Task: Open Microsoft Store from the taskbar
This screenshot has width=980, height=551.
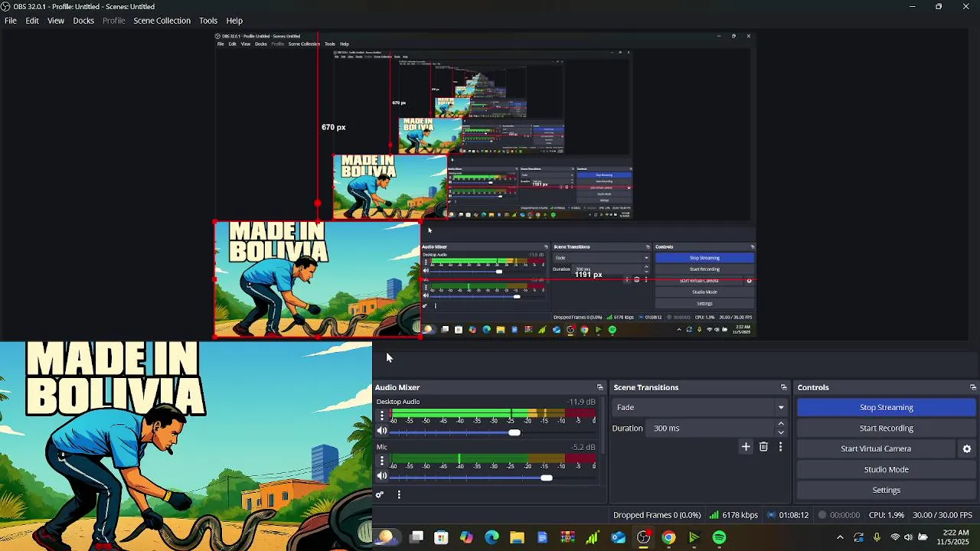Action: (441, 537)
